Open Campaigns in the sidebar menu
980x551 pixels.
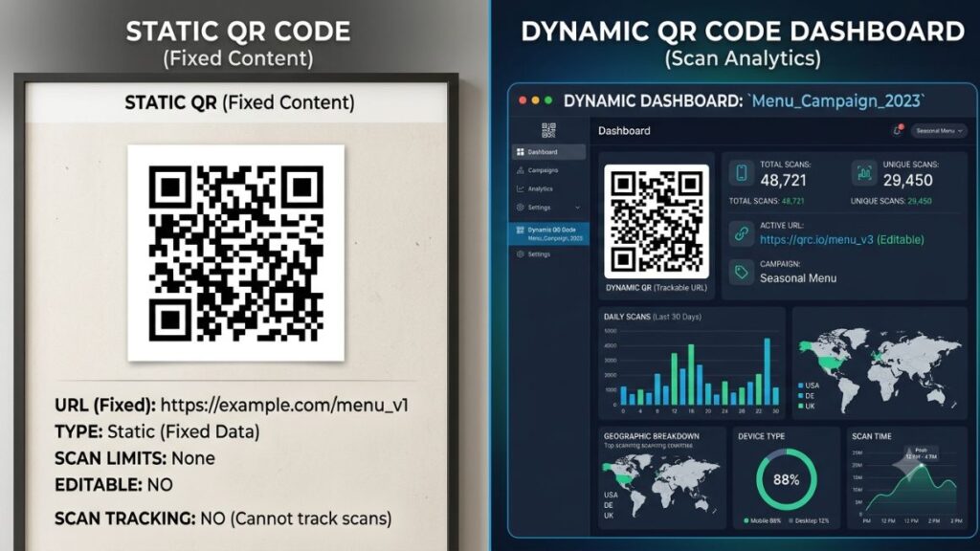tap(548, 170)
